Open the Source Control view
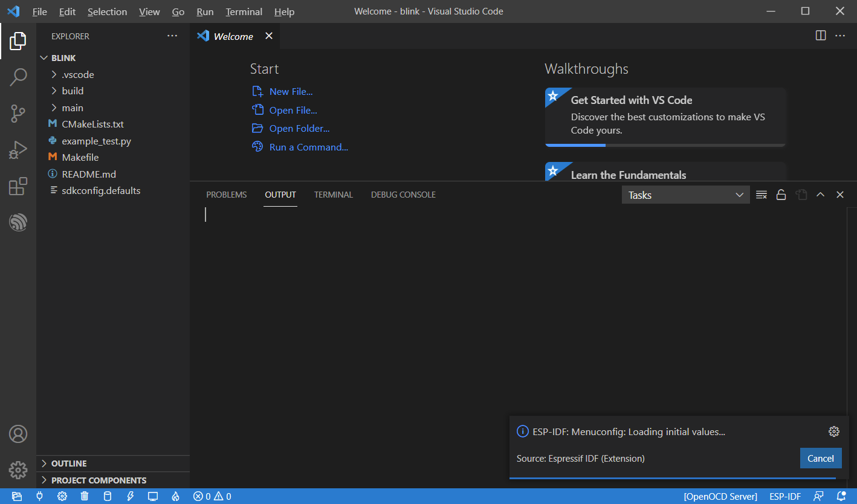This screenshot has width=857, height=504. click(18, 113)
